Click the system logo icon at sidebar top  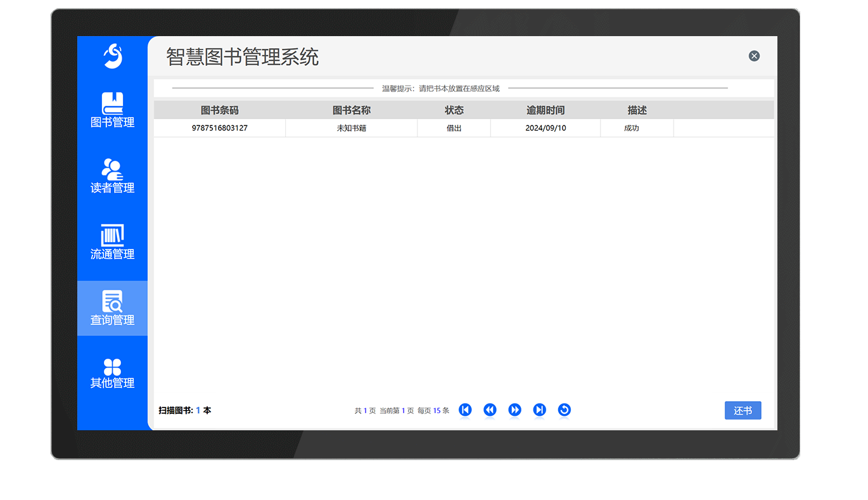click(x=112, y=57)
